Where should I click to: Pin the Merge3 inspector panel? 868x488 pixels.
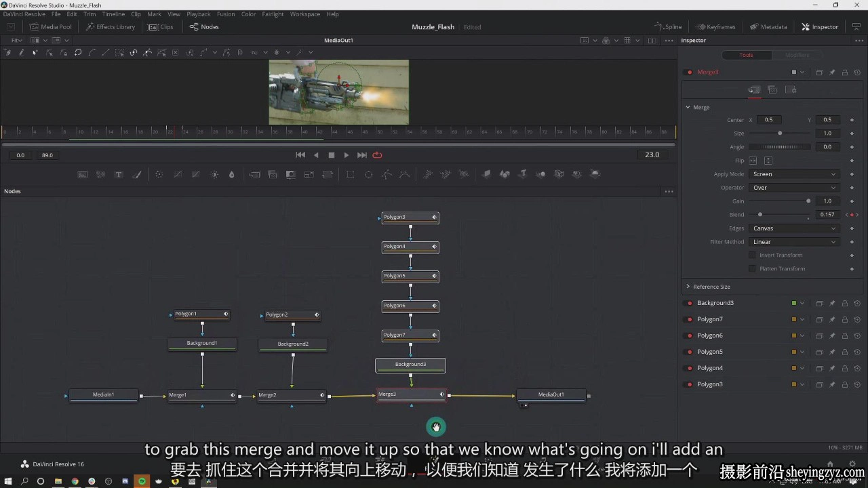click(x=832, y=73)
